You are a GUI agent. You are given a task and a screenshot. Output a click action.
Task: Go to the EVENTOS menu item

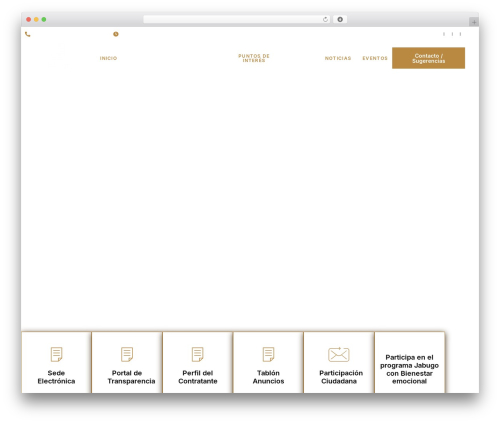tap(375, 58)
